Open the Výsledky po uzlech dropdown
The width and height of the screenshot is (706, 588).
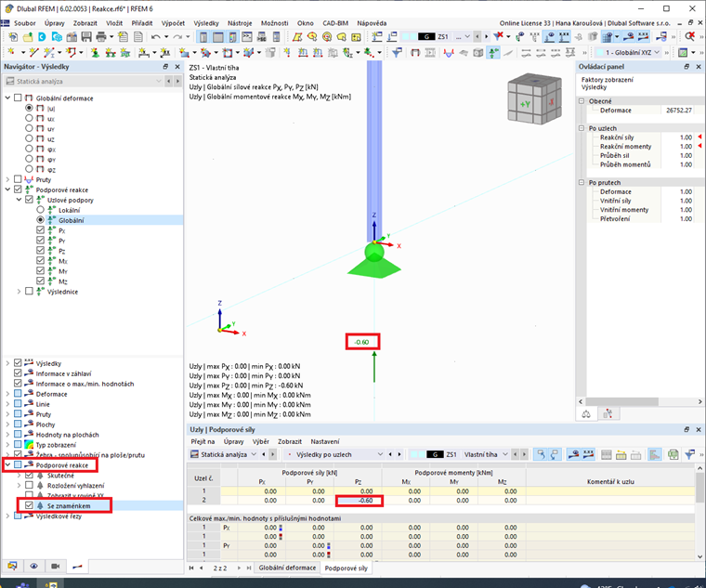click(333, 455)
